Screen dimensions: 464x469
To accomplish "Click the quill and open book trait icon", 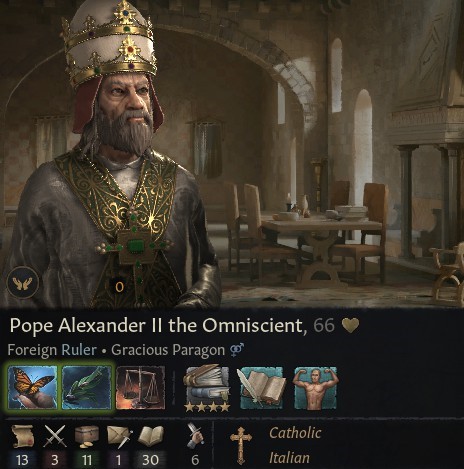I will point(261,388).
